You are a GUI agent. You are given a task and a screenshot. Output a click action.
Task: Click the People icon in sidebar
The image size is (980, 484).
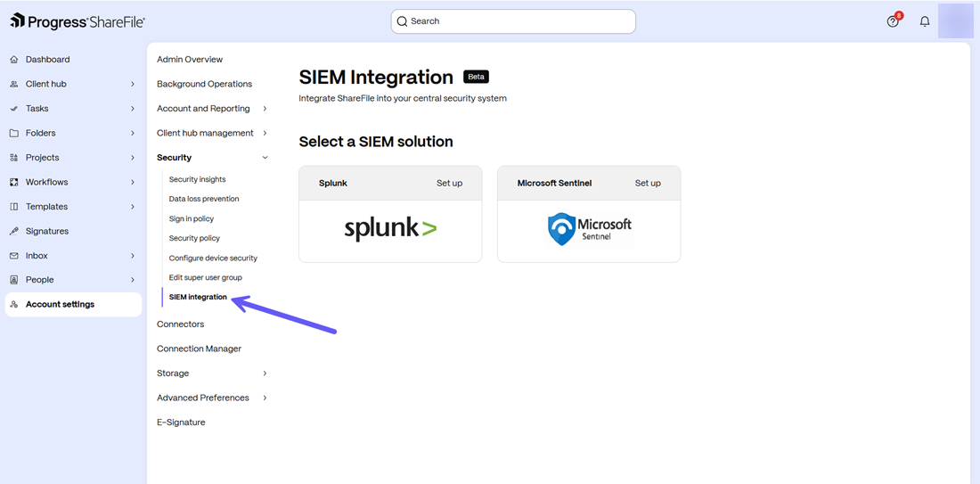(x=13, y=280)
